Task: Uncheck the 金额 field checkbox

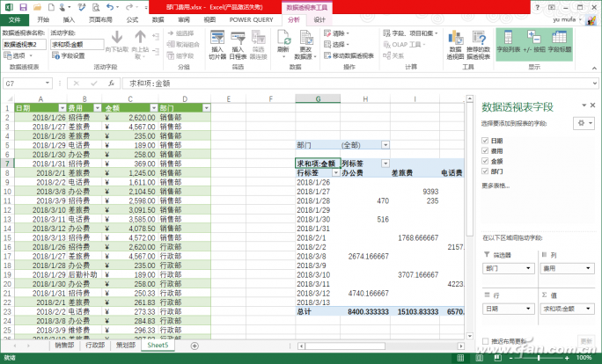Action: tap(485, 161)
